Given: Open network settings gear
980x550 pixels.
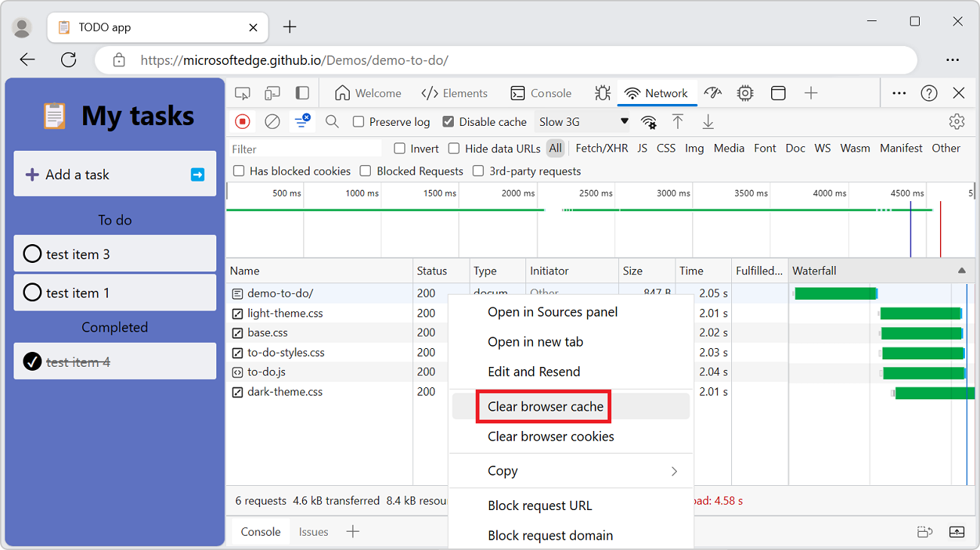Looking at the screenshot, I should 957,121.
